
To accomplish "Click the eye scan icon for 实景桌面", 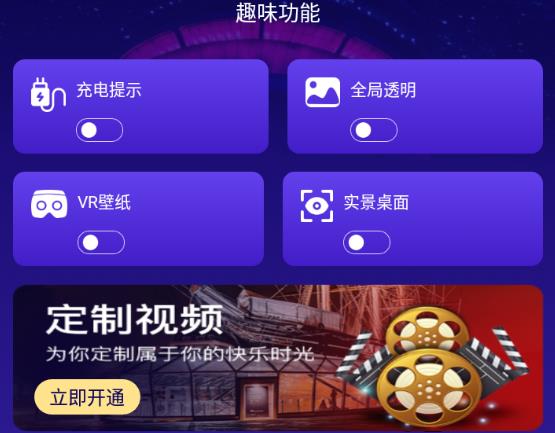I will click(317, 206).
